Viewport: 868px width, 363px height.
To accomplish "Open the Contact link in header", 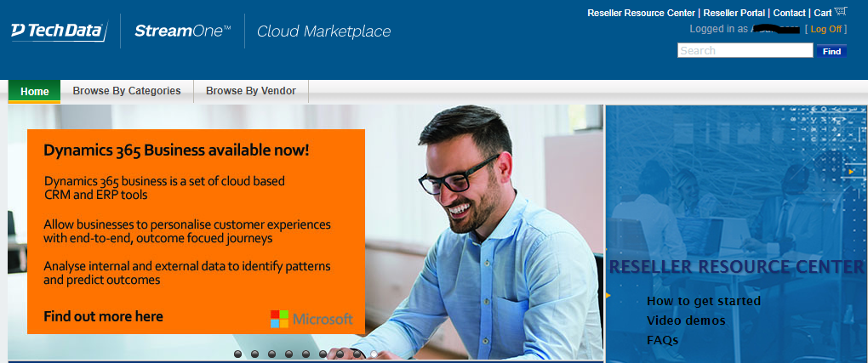I will coord(789,13).
